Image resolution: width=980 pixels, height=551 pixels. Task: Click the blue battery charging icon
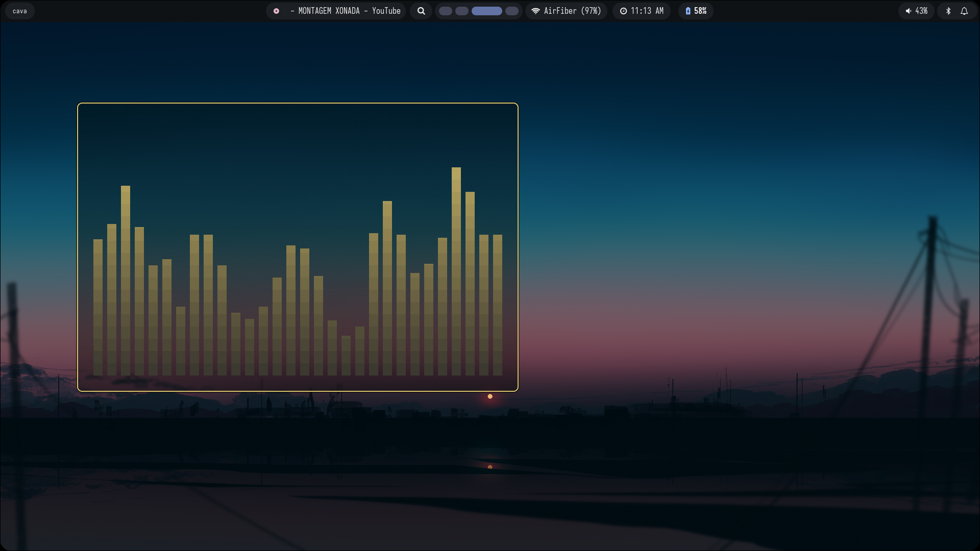688,11
